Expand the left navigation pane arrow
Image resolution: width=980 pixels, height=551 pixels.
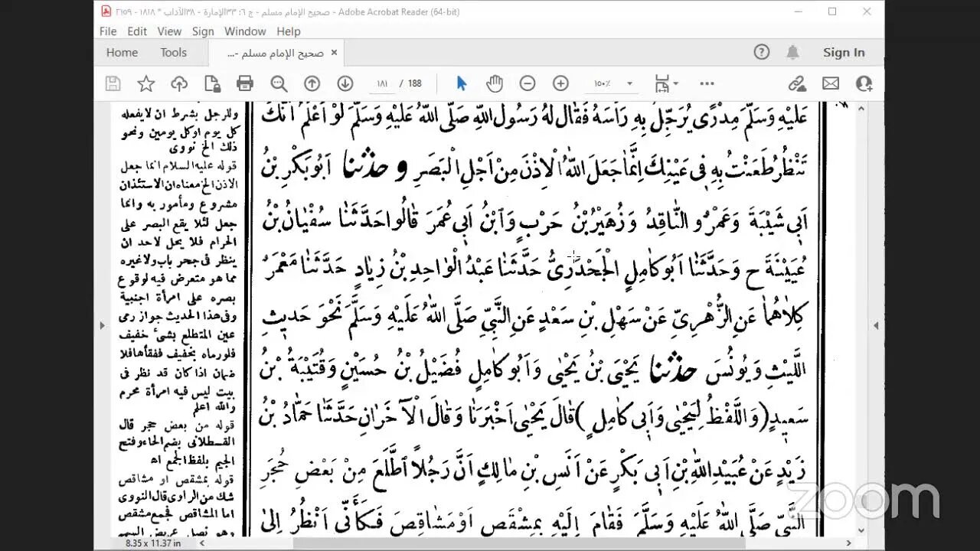tap(102, 325)
